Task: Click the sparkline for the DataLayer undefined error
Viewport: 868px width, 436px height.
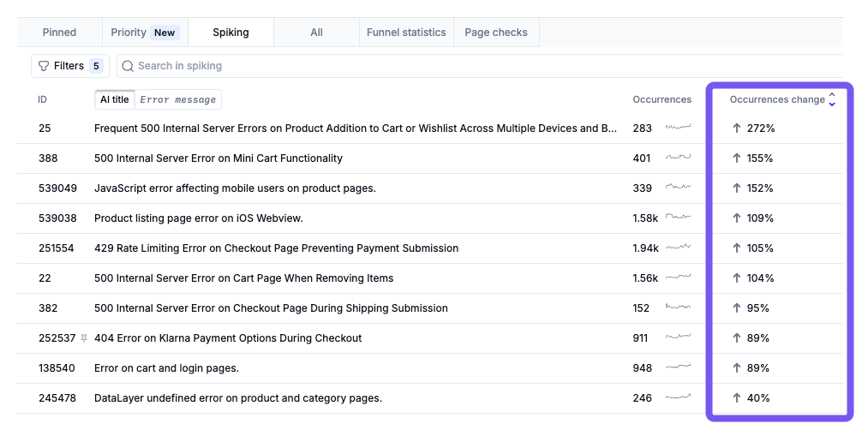Action: click(x=678, y=397)
